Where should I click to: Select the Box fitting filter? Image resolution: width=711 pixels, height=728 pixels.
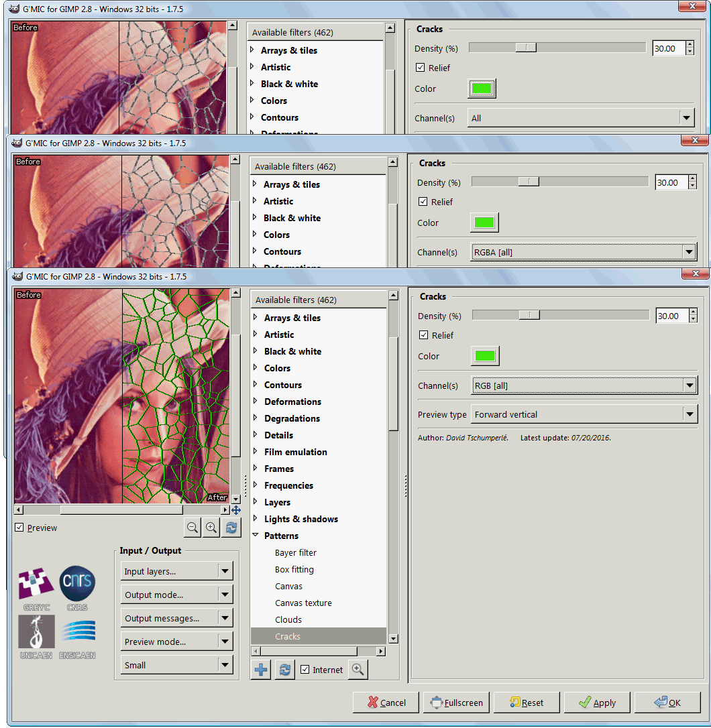[294, 569]
